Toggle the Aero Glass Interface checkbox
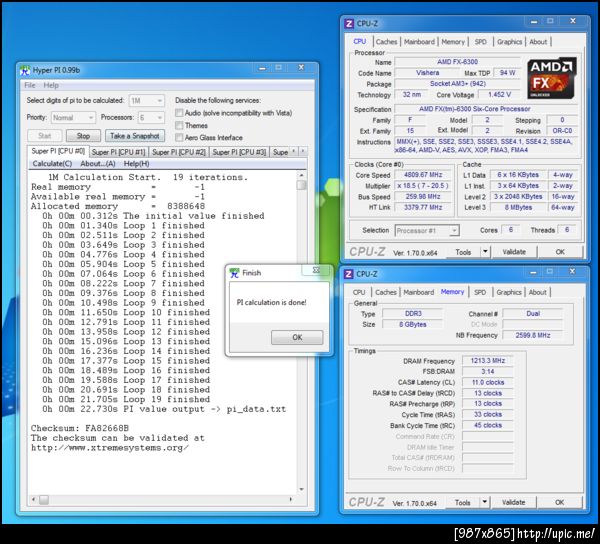Viewport: 600px width, 544px height. (179, 137)
